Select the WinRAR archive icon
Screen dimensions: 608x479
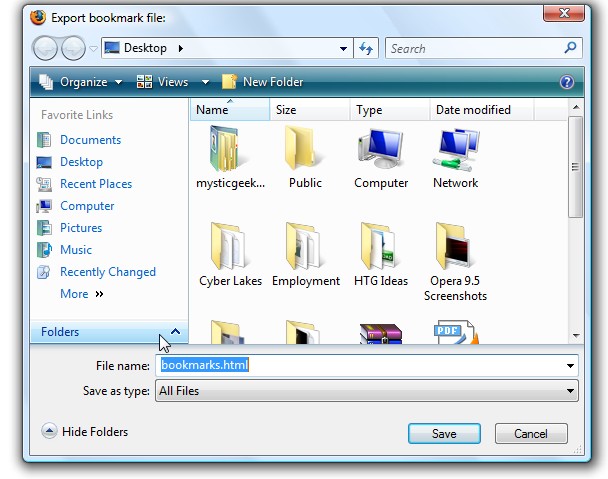381,334
